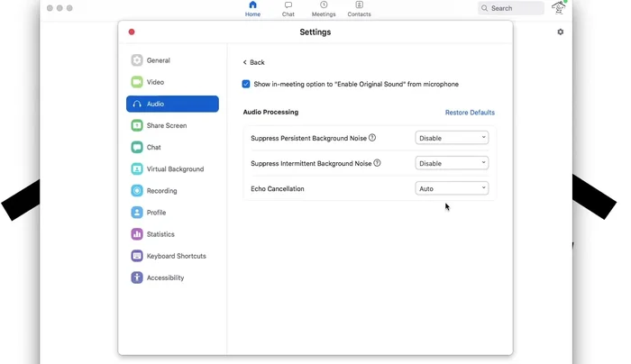631x364 pixels.
Task: Show help for Persistent Background Noise
Action: pyautogui.click(x=372, y=138)
